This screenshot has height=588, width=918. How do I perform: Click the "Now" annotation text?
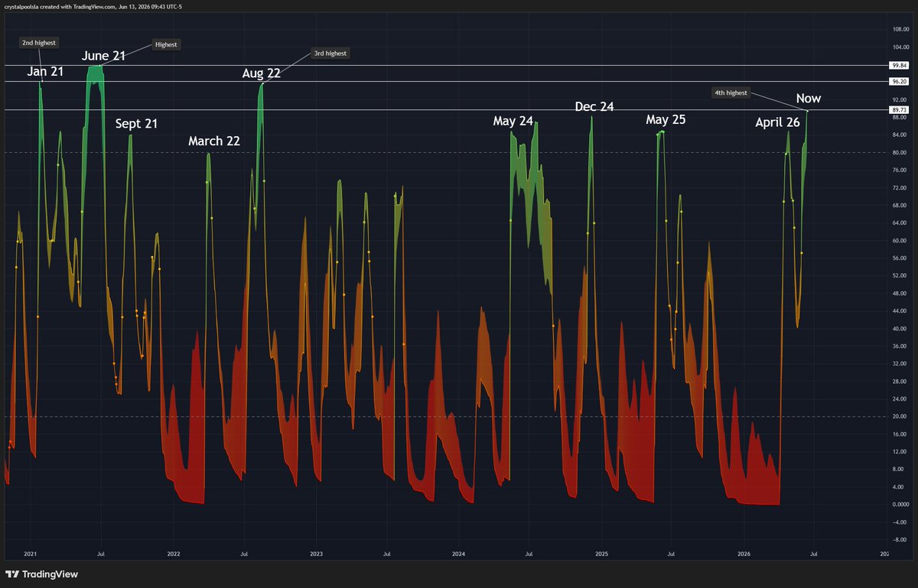pyautogui.click(x=809, y=99)
